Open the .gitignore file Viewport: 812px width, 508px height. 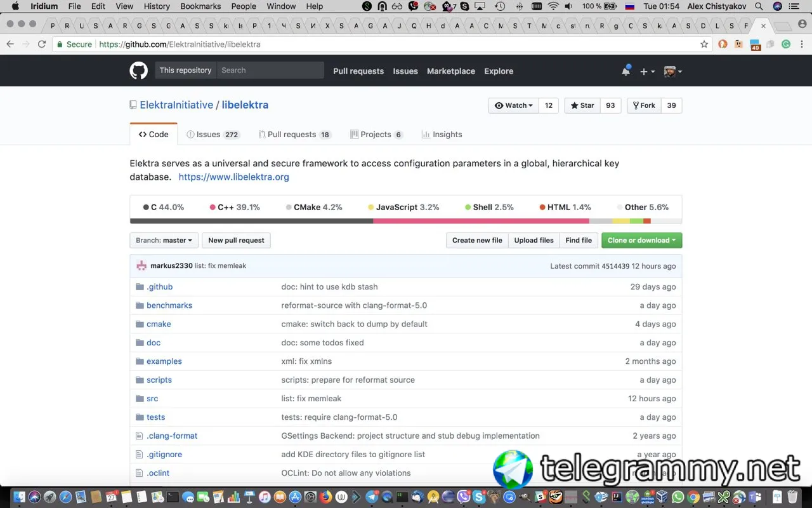pos(164,455)
